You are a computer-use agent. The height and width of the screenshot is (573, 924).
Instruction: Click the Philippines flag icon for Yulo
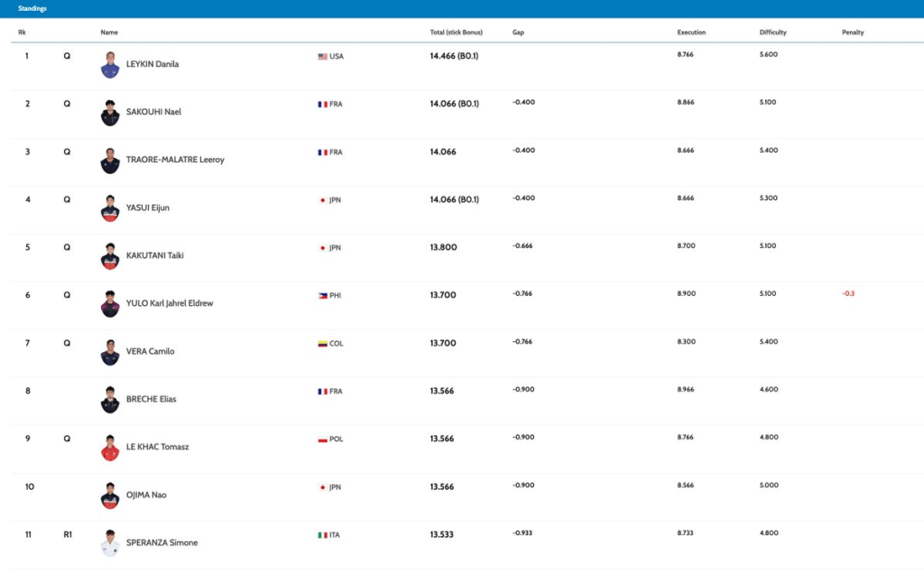322,295
